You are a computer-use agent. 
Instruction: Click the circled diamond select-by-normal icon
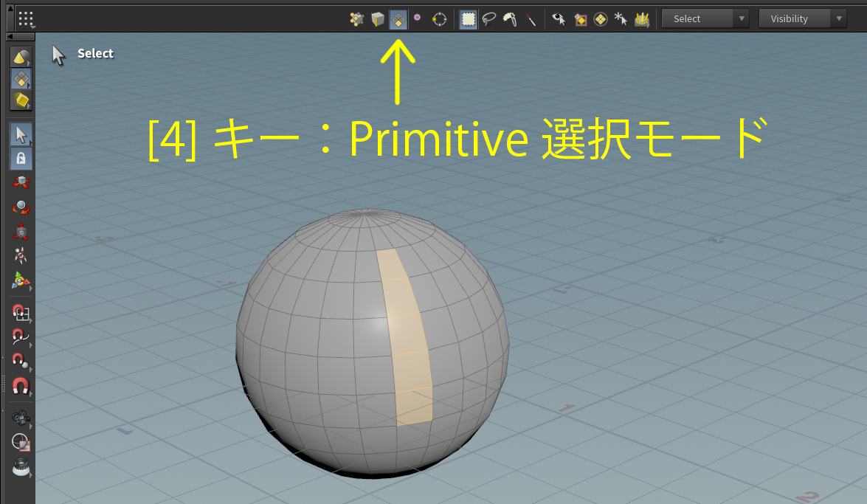(601, 19)
